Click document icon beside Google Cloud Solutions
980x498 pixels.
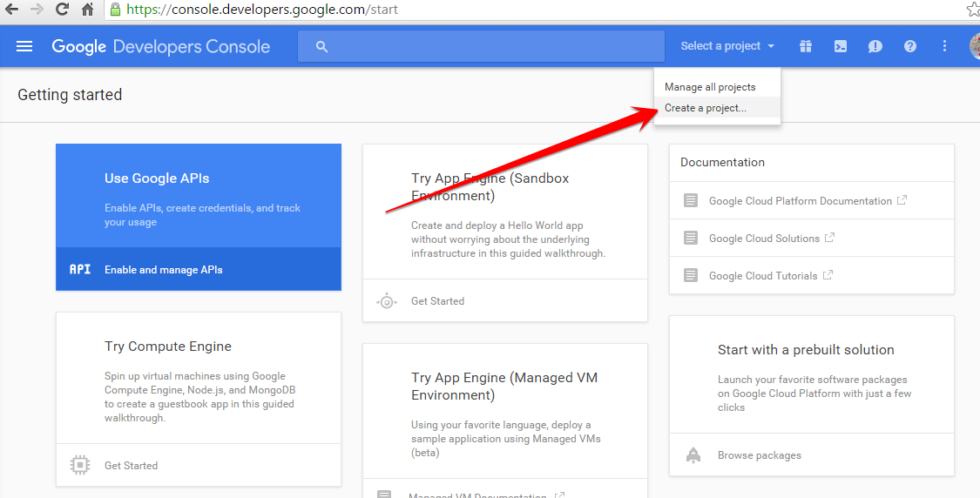[x=691, y=238]
